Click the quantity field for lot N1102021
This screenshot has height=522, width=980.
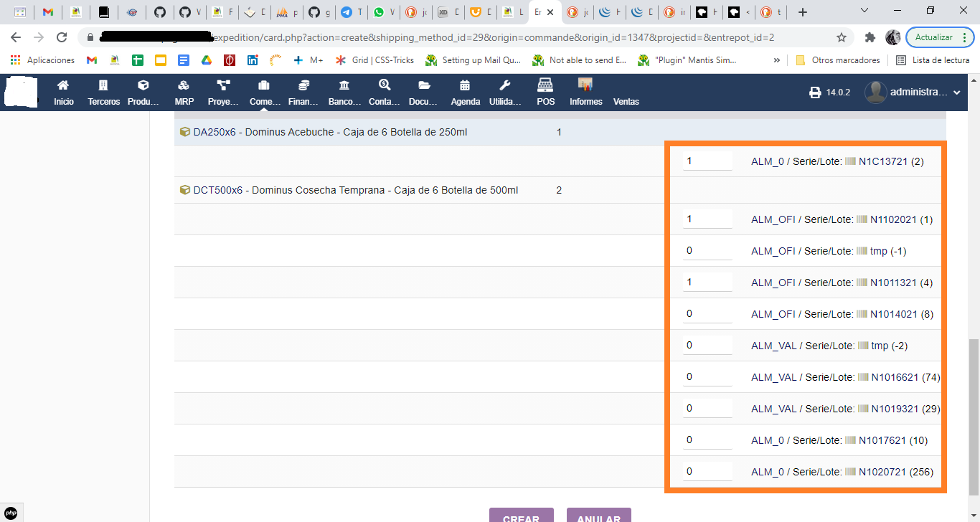707,219
